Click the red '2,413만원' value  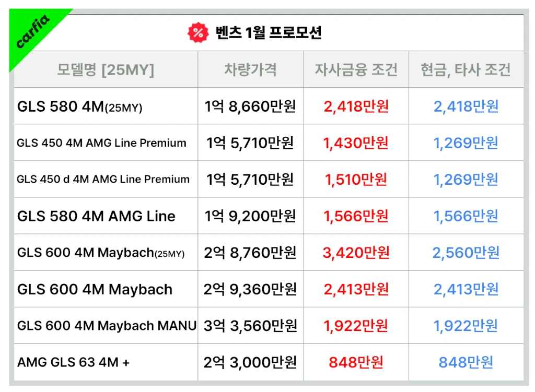(x=356, y=289)
